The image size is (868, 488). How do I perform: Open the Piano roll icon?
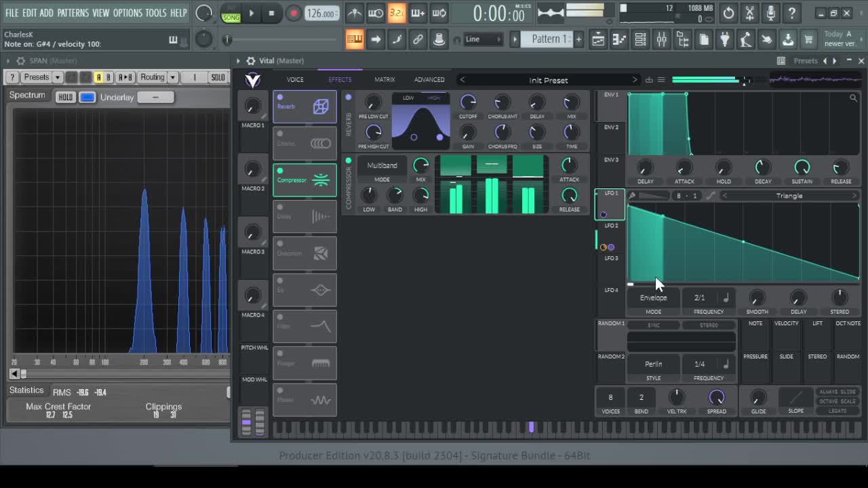tap(619, 39)
